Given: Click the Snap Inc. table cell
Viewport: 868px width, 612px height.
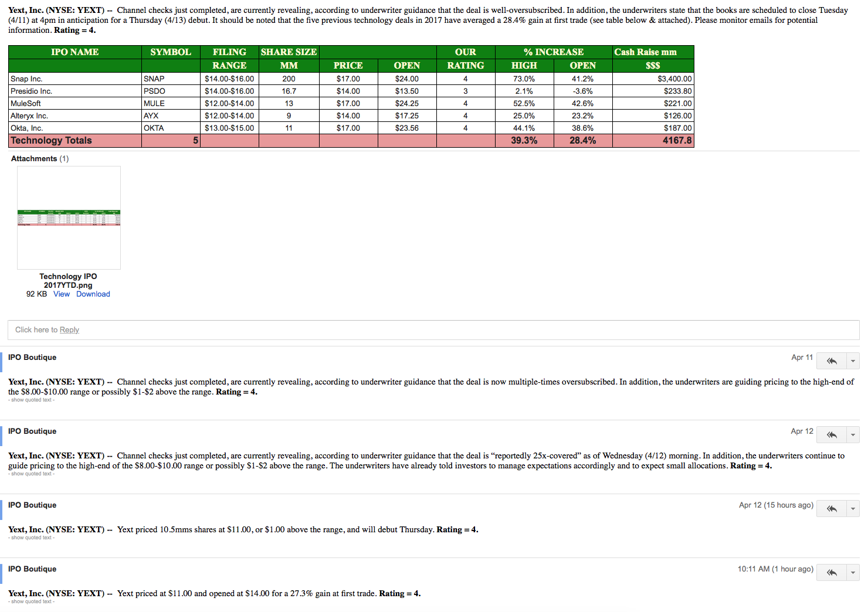Looking at the screenshot, I should [x=75, y=79].
